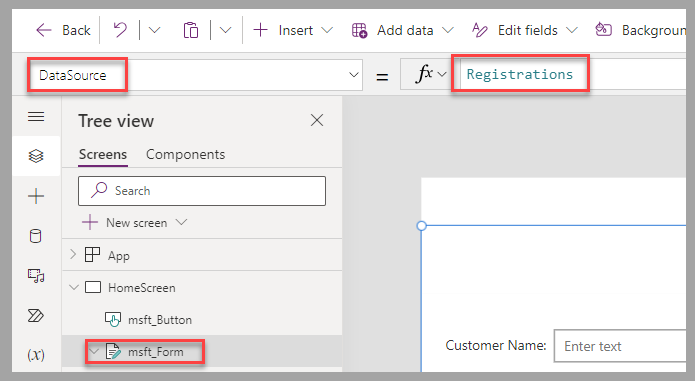Open the Data pane cylinder icon

click(x=35, y=236)
